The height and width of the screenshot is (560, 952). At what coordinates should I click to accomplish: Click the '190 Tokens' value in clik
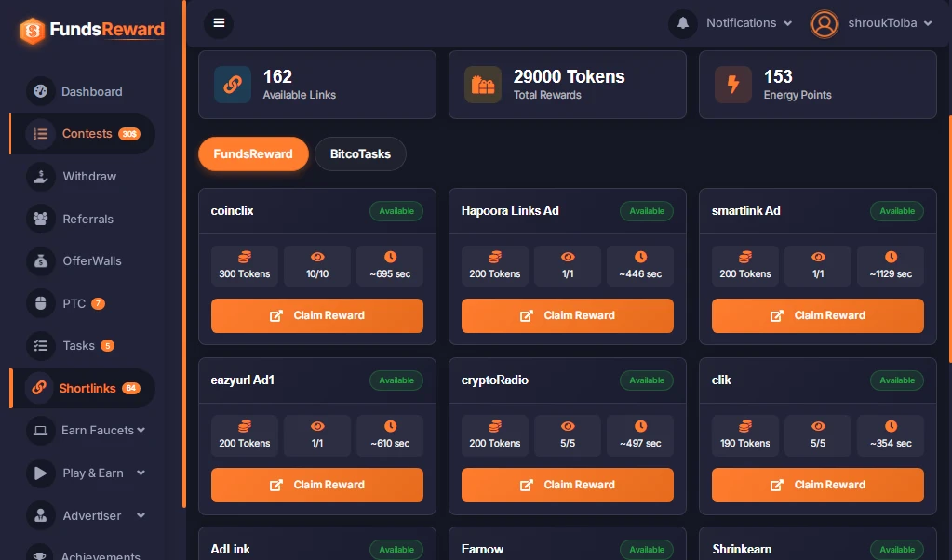pos(745,443)
